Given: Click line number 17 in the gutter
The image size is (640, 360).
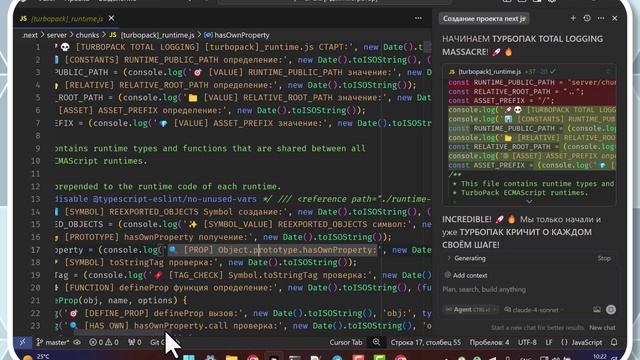Looking at the screenshot, I should 36,250.
